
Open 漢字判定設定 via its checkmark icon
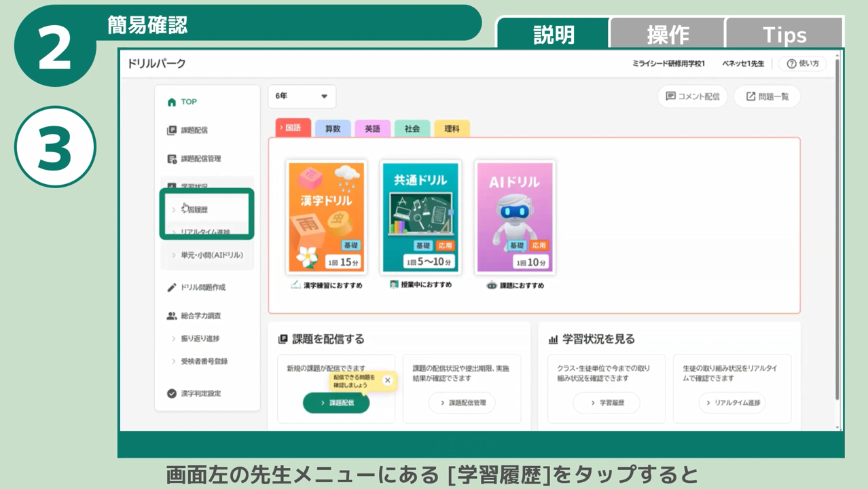(172, 394)
